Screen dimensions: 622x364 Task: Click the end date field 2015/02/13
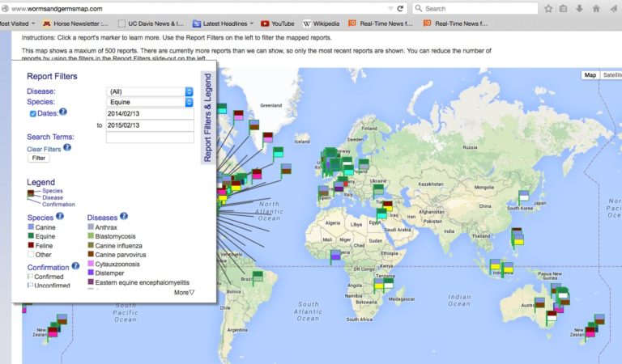(x=150, y=125)
